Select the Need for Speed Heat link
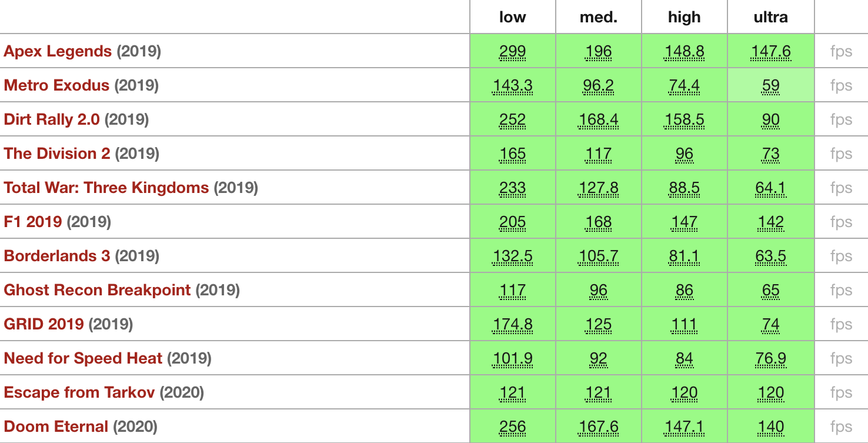The image size is (868, 443). click(x=83, y=358)
